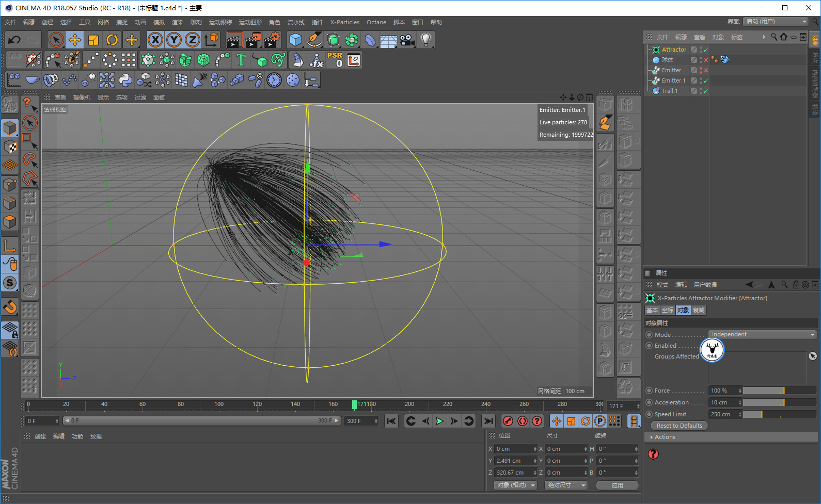Open the Mode dropdown set to Independent
The height and width of the screenshot is (504, 821).
tap(763, 334)
